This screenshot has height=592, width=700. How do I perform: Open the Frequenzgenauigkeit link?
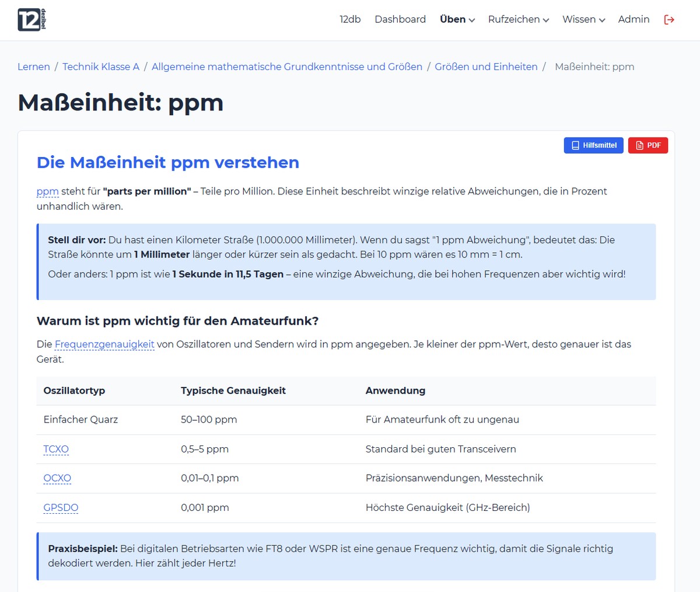[104, 344]
